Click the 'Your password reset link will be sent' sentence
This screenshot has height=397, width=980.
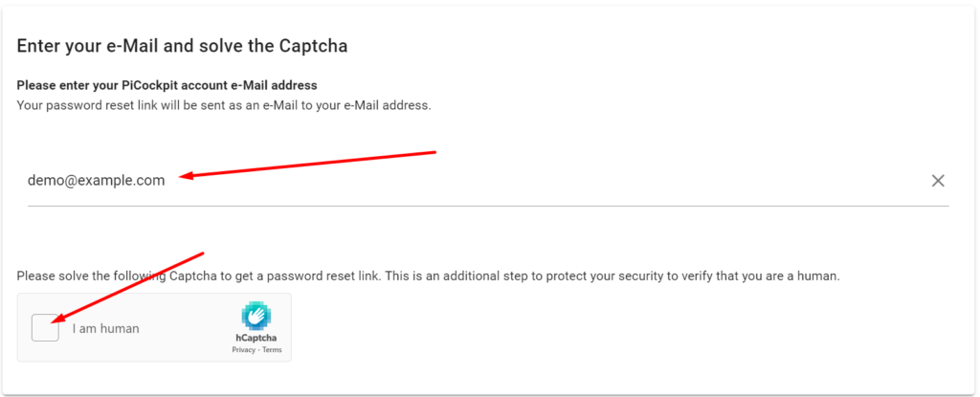point(224,105)
